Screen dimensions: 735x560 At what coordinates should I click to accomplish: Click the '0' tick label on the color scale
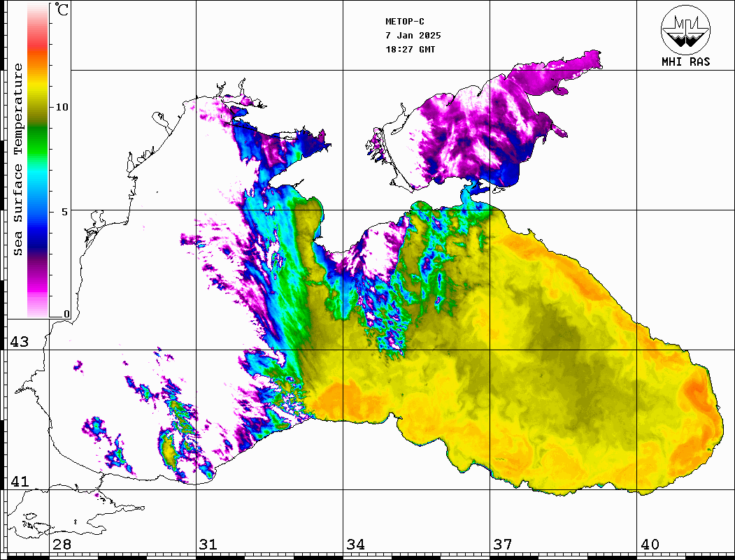coord(66,314)
